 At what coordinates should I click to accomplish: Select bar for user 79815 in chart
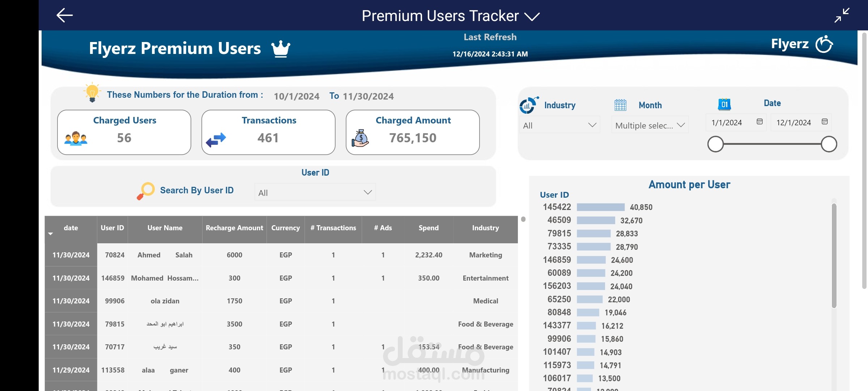coord(593,234)
